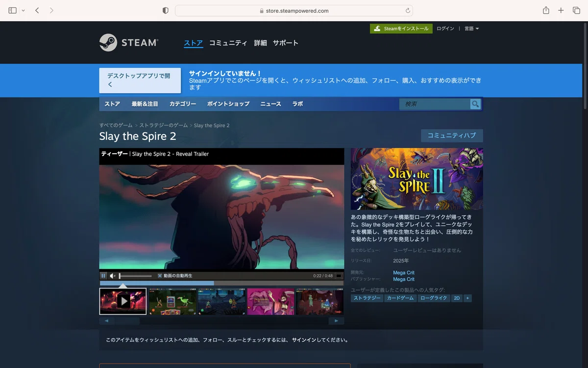Unmute the trailer with the speaker icon
Viewport: 588px width, 368px height.
(x=113, y=276)
